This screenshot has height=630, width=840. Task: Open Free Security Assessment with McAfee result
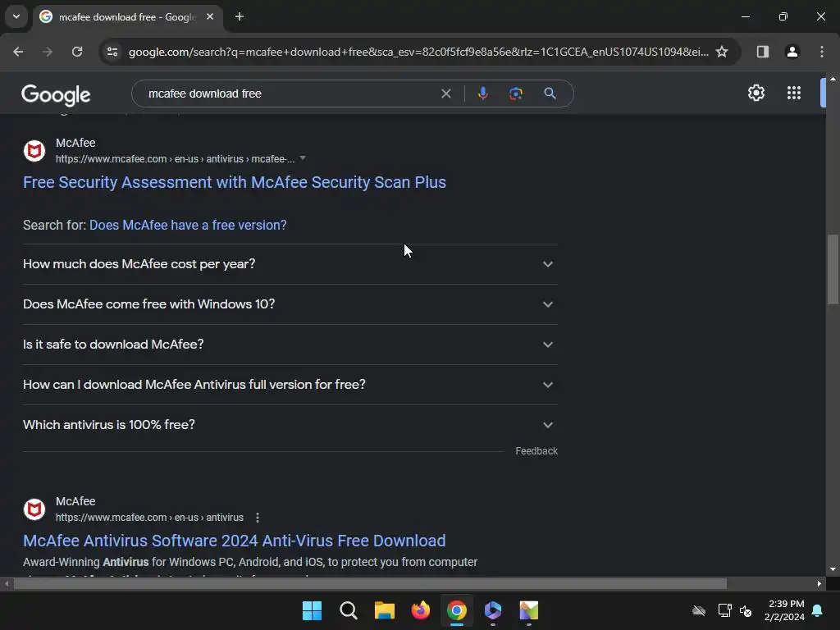(234, 182)
